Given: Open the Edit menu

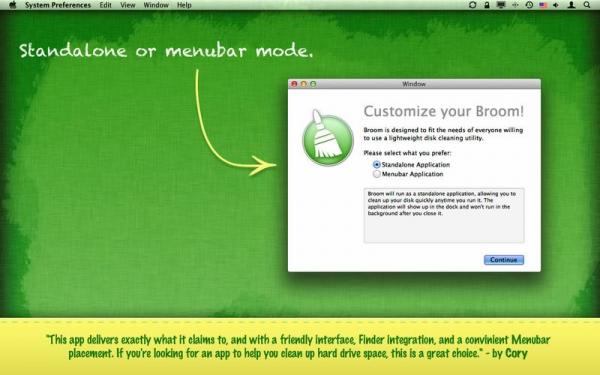Looking at the screenshot, I should (105, 5).
